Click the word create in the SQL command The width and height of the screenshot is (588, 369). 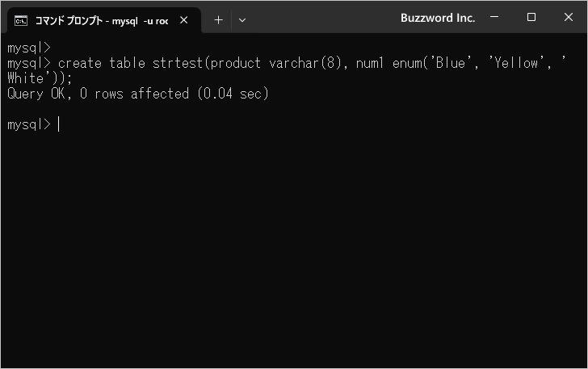click(x=80, y=63)
